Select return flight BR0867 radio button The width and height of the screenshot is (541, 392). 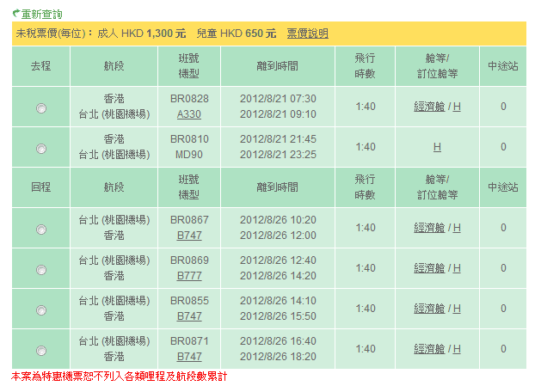41,230
